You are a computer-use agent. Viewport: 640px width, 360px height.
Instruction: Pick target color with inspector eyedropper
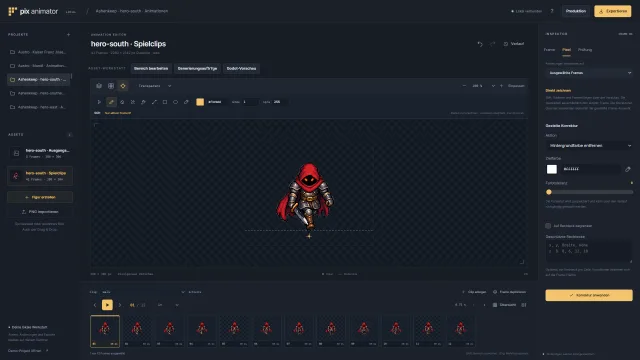coord(628,169)
